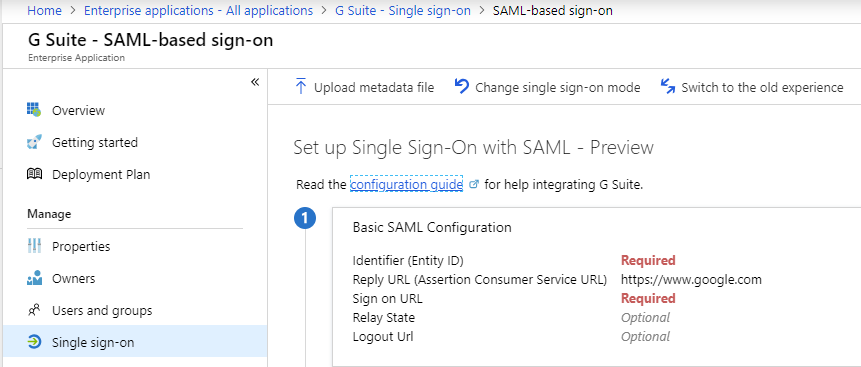Collapse the left sidebar with double chevron

pyautogui.click(x=255, y=82)
